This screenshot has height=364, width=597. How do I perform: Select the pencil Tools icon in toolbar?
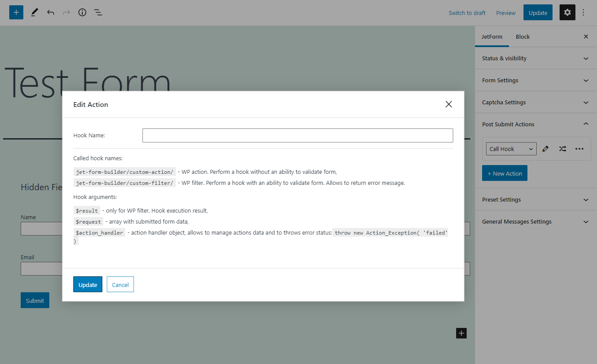click(34, 12)
